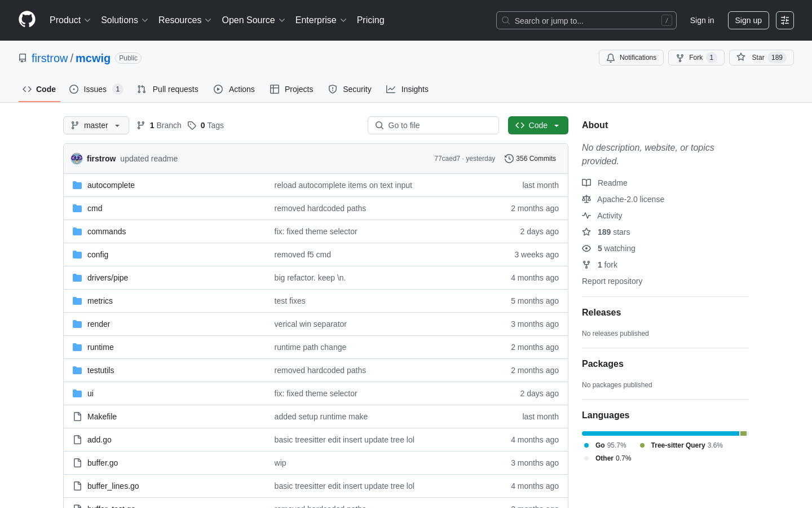
Task: Click the commit history clock icon
Action: [x=509, y=159]
